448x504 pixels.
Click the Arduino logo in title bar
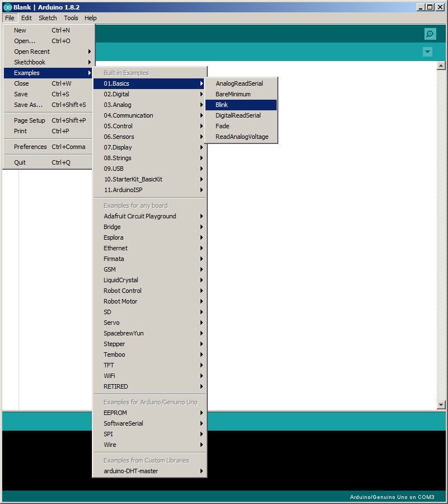click(7, 7)
